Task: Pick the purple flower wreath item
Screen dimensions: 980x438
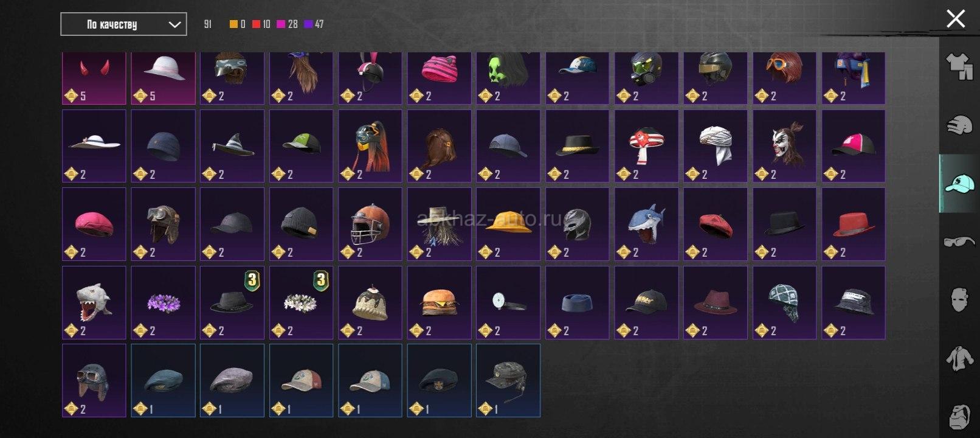Action: coord(164,302)
